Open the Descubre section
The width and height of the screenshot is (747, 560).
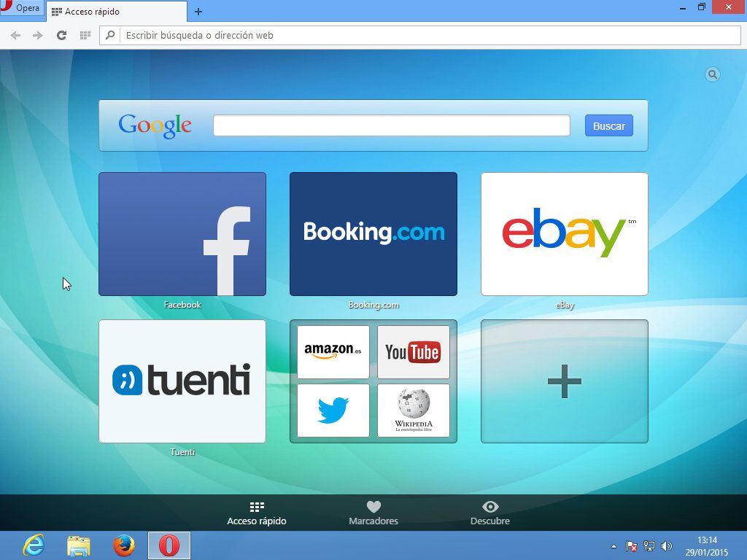click(x=490, y=513)
